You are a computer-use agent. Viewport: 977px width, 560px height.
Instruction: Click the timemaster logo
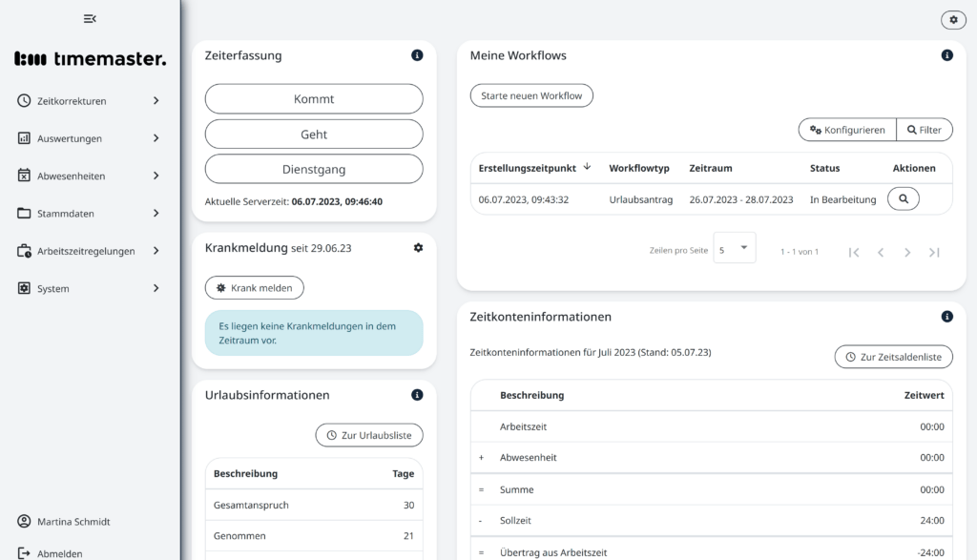[89, 58]
